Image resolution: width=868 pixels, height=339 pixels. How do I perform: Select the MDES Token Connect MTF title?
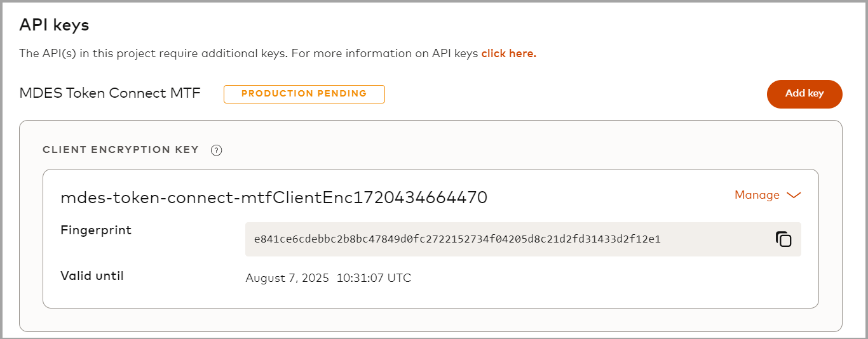(110, 93)
